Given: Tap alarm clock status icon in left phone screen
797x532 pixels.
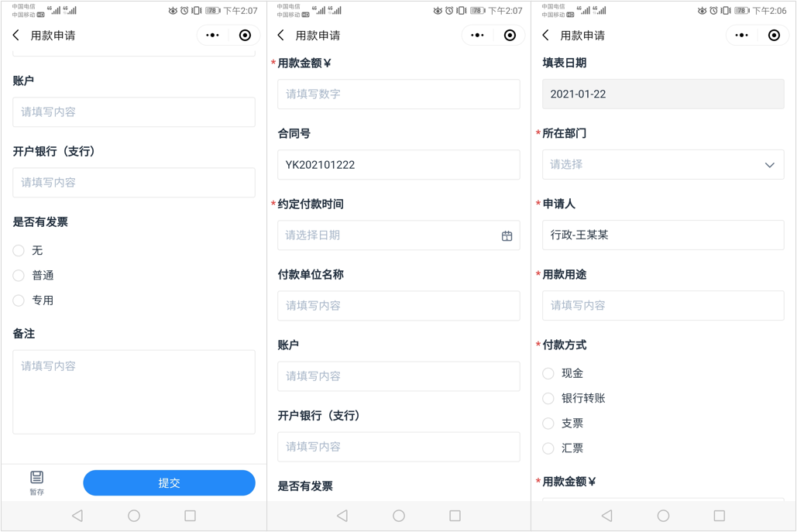Looking at the screenshot, I should coord(184,11).
